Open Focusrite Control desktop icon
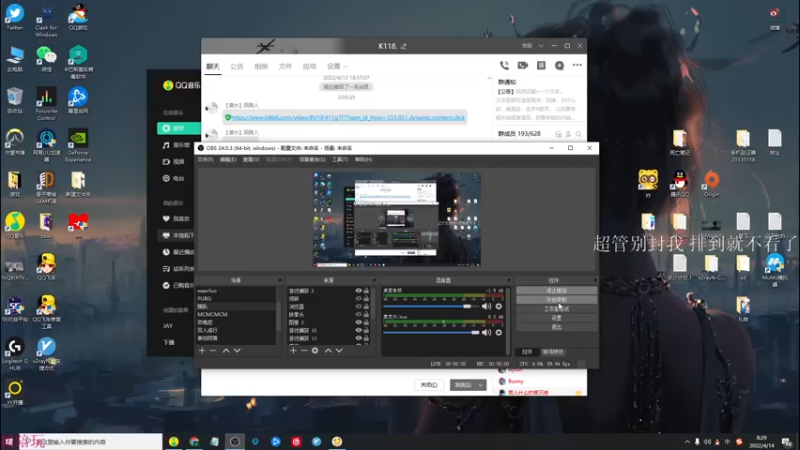 coord(46,104)
